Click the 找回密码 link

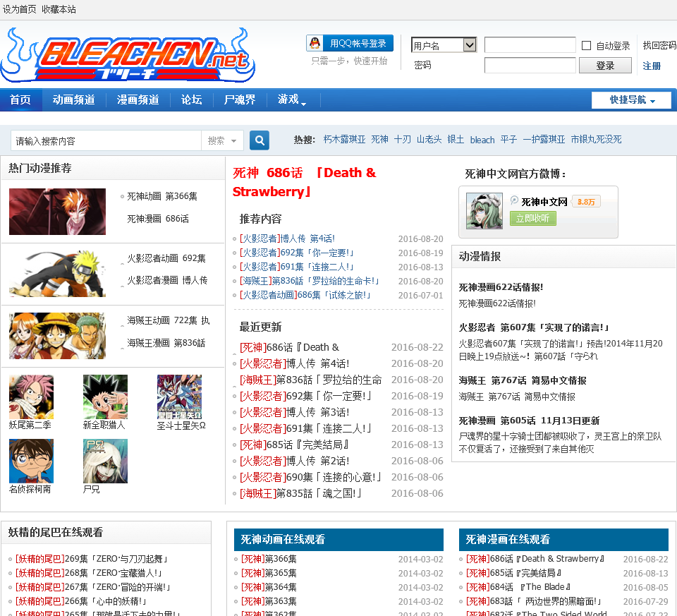coord(659,45)
